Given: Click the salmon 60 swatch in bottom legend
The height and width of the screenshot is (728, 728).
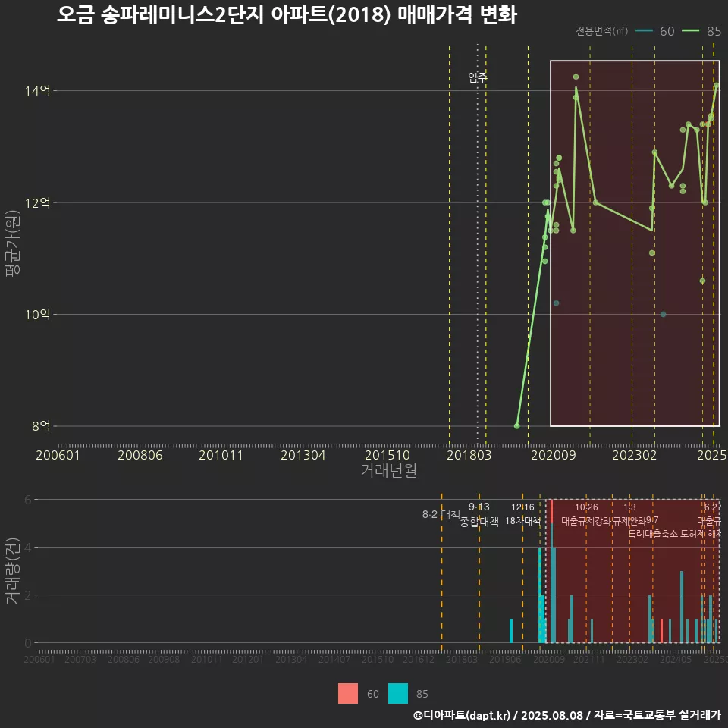Looking at the screenshot, I should pyautogui.click(x=348, y=693).
